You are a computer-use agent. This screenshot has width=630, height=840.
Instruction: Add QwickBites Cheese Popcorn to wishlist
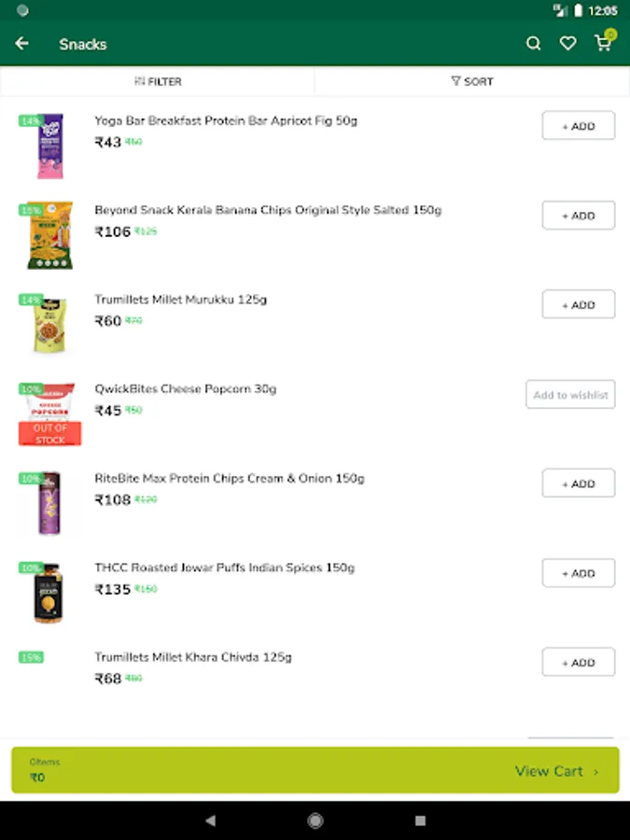tap(570, 395)
